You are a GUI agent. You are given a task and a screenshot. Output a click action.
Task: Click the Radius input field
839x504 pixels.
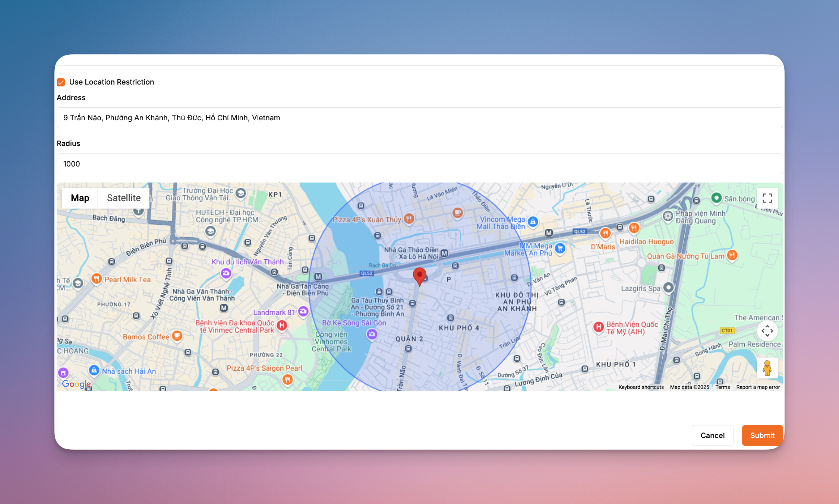click(420, 164)
